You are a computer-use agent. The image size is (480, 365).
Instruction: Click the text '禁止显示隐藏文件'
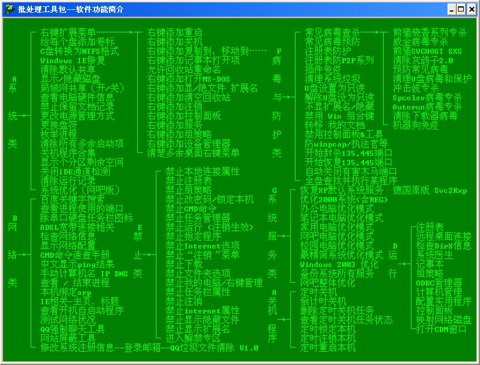[203, 320]
